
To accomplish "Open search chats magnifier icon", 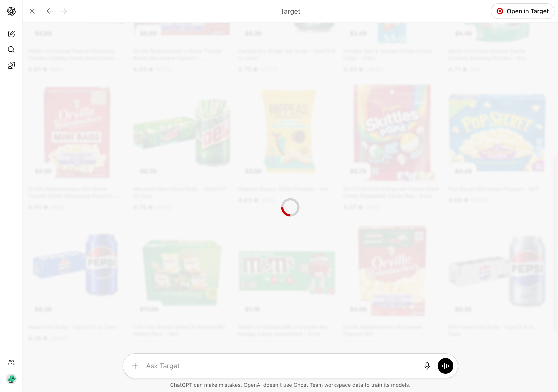I will click(x=11, y=50).
